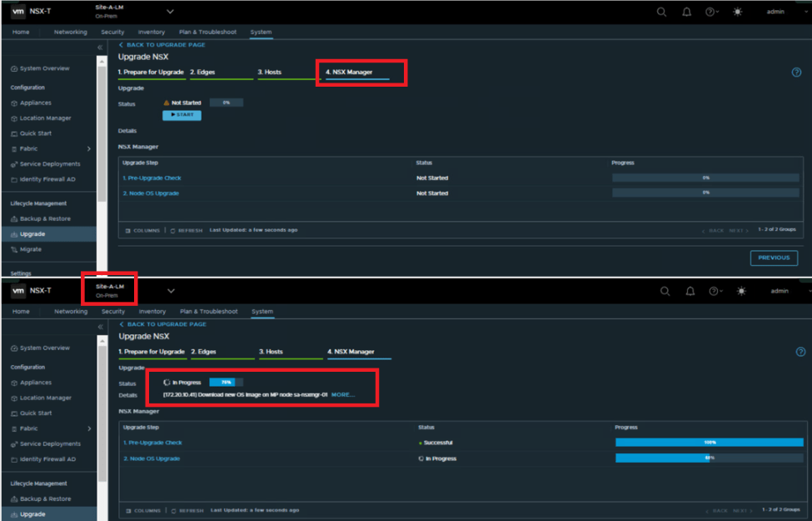Expand the Site-A-LM site selector in upper header

[x=170, y=12]
